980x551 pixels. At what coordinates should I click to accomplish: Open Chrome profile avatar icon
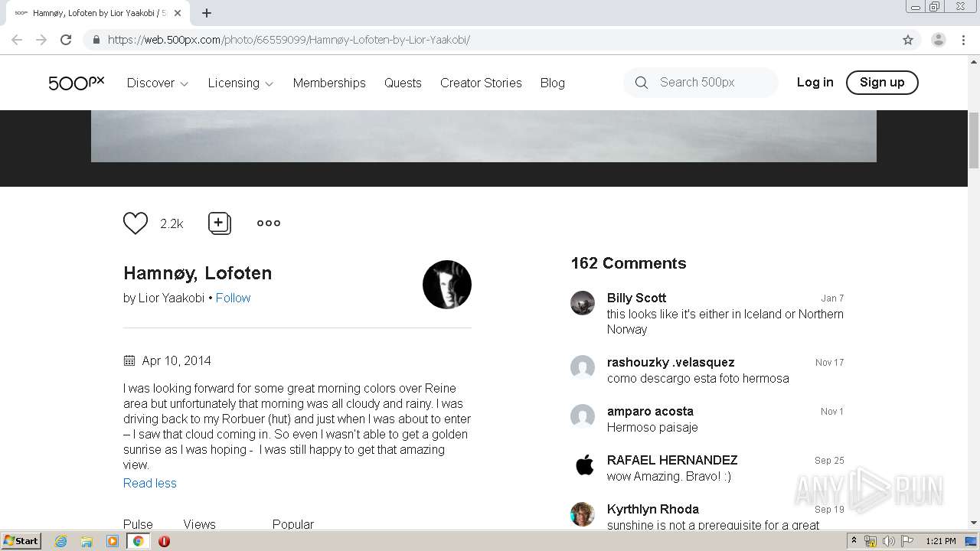pos(939,40)
